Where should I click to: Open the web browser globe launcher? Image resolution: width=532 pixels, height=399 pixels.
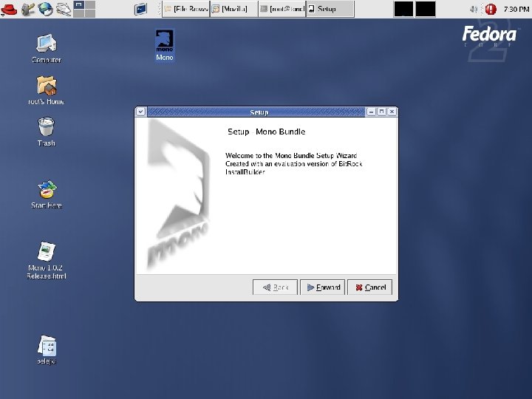(45, 9)
